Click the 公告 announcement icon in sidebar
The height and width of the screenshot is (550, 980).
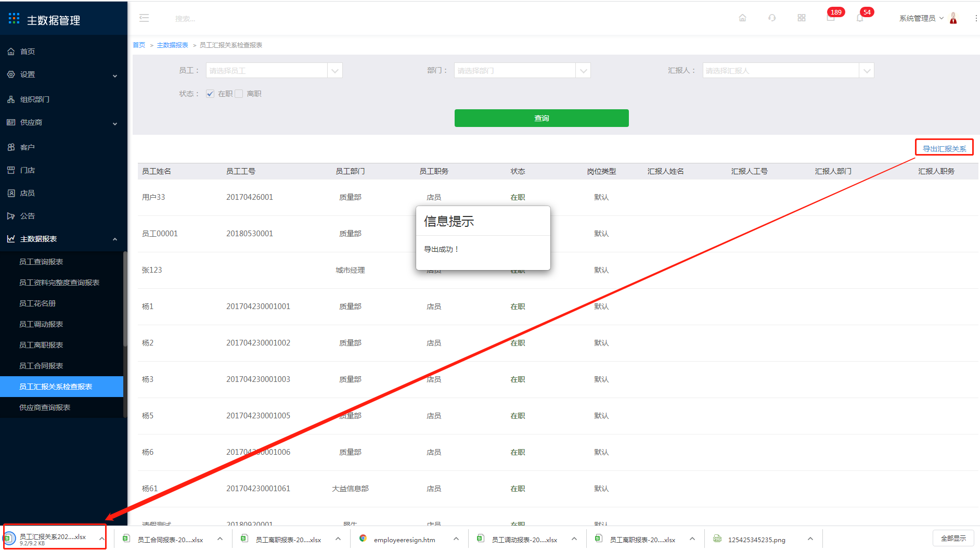pyautogui.click(x=11, y=216)
